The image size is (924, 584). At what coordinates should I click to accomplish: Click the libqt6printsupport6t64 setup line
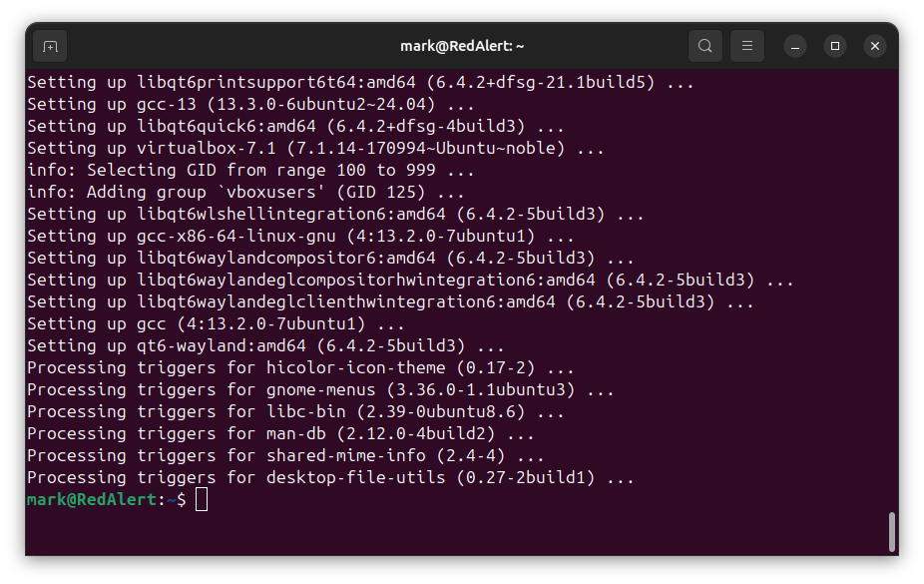360,82
